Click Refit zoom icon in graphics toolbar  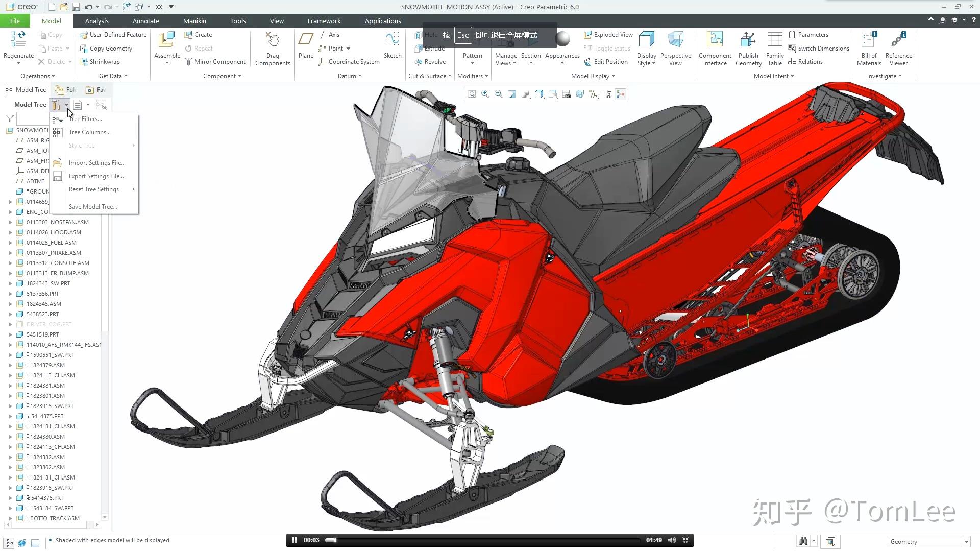[472, 94]
